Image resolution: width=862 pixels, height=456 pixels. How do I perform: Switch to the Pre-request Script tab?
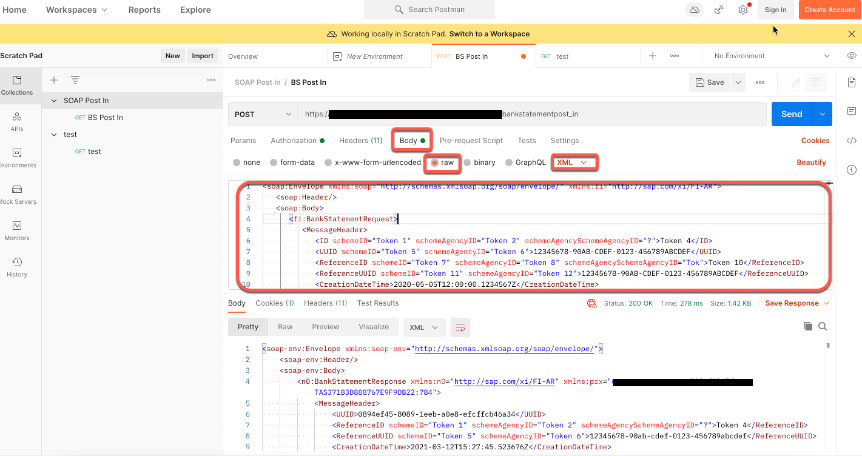470,140
